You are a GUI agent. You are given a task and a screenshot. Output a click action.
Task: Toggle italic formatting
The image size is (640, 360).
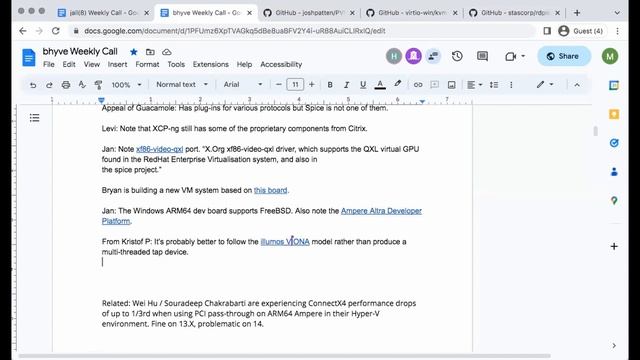click(x=346, y=85)
